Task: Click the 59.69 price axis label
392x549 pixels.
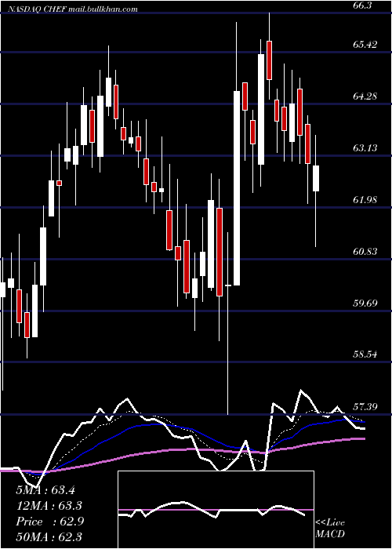Action: point(365,303)
